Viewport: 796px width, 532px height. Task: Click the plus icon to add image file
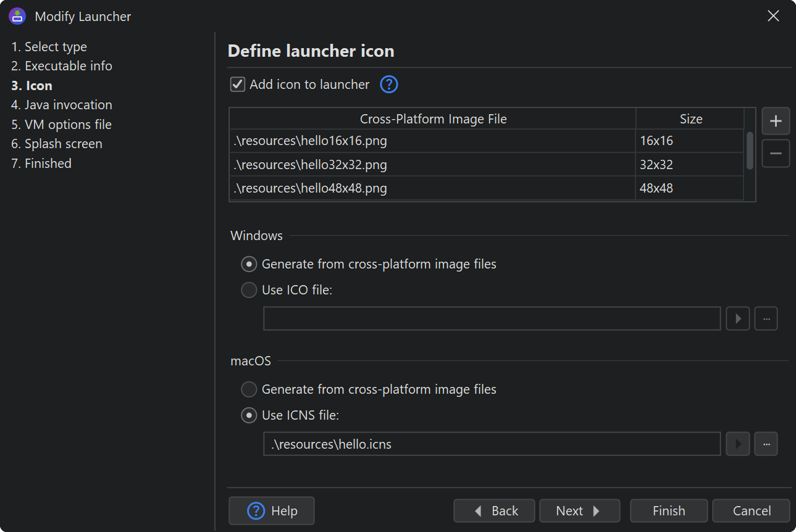tap(776, 122)
